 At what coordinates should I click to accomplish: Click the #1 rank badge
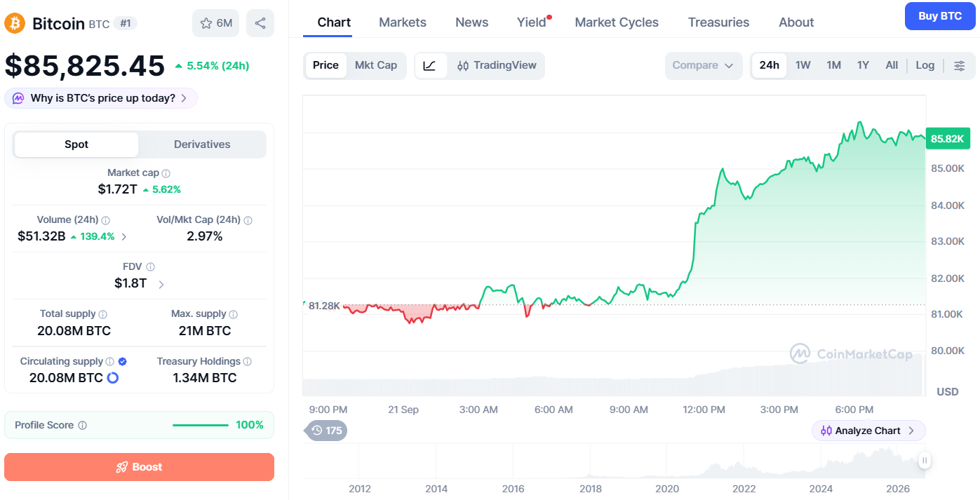click(126, 23)
